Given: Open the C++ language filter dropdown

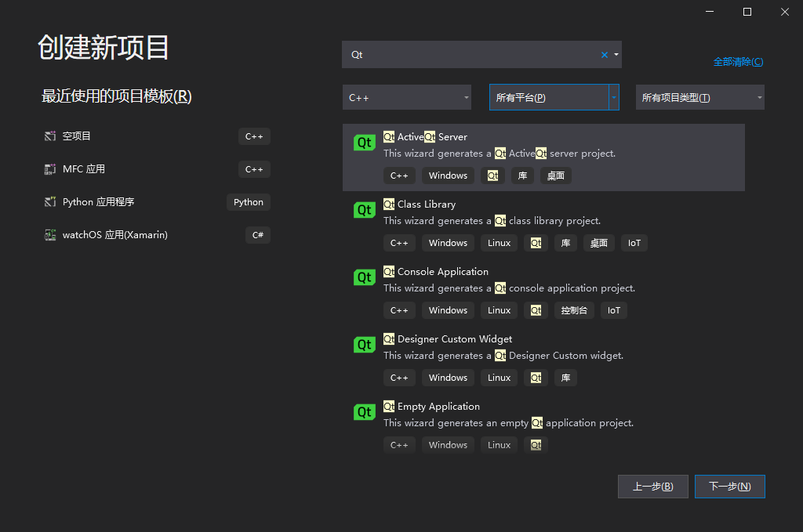Looking at the screenshot, I should click(407, 97).
